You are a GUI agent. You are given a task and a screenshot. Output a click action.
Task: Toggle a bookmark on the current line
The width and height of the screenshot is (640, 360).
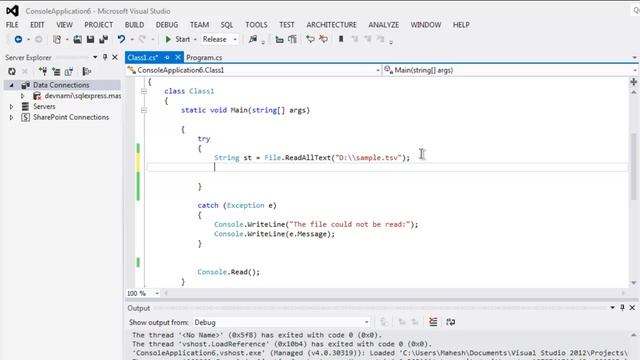point(341,39)
